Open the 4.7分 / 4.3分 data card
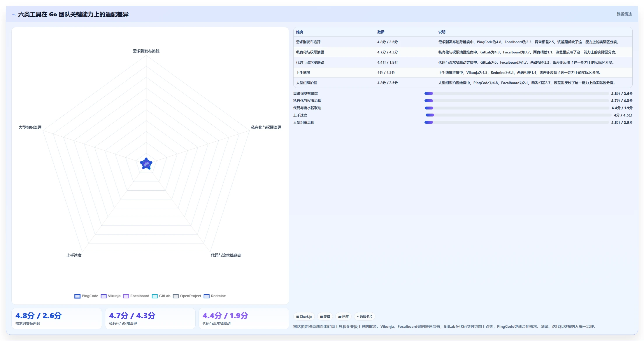 point(150,319)
